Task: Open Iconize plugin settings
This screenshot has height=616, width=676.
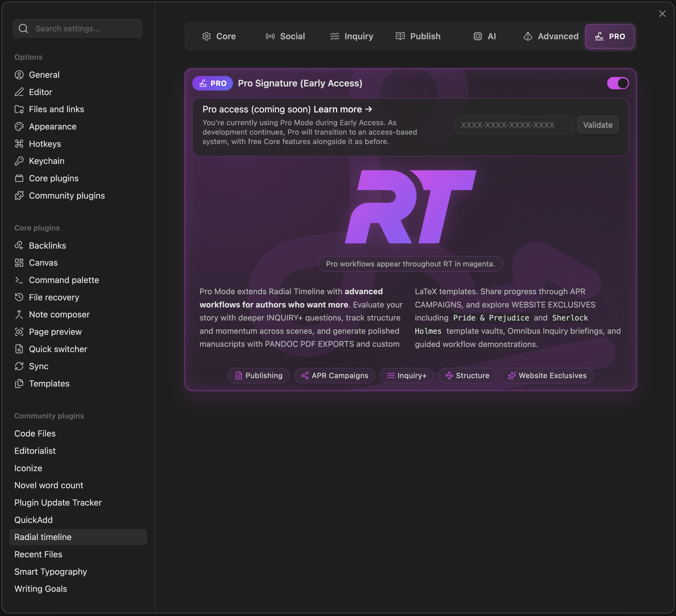Action: coord(78,468)
